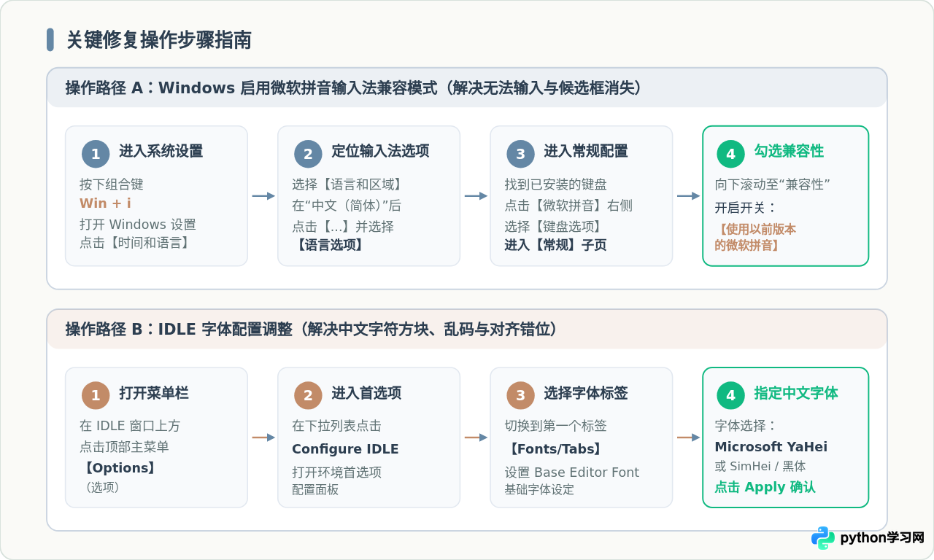Viewport: 934px width, 560px height.
Task: Click the bold text Configure IDLE
Action: [x=345, y=449]
